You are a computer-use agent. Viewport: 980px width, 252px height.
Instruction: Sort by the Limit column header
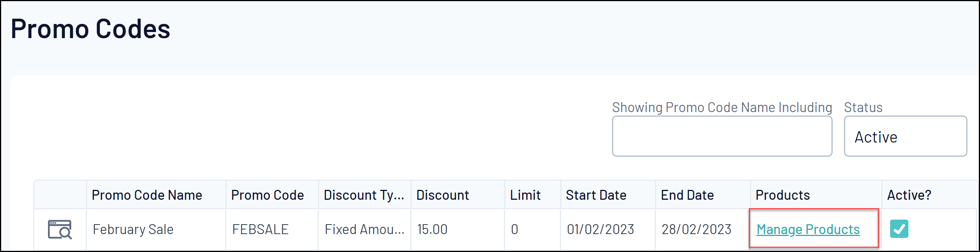point(525,195)
